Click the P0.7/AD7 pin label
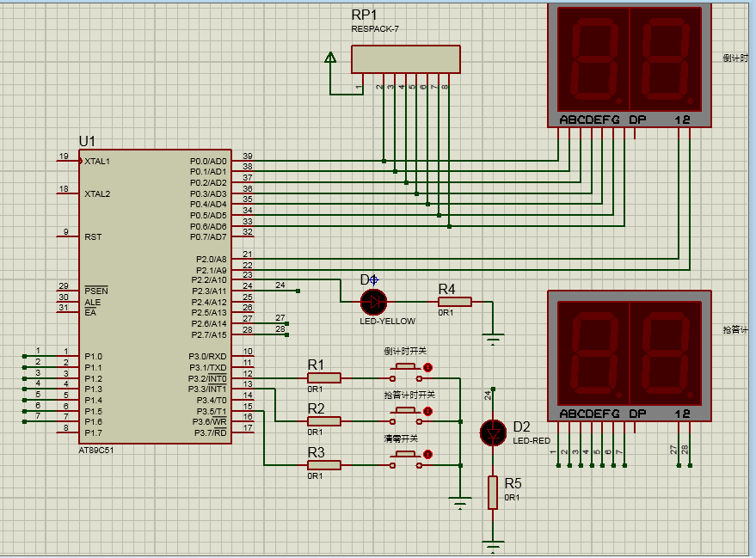 tap(208, 237)
